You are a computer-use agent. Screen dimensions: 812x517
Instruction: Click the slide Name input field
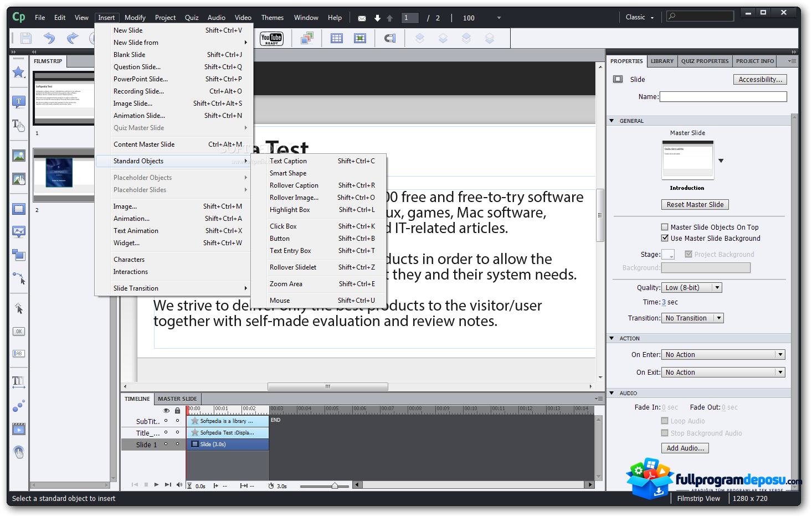coord(723,97)
